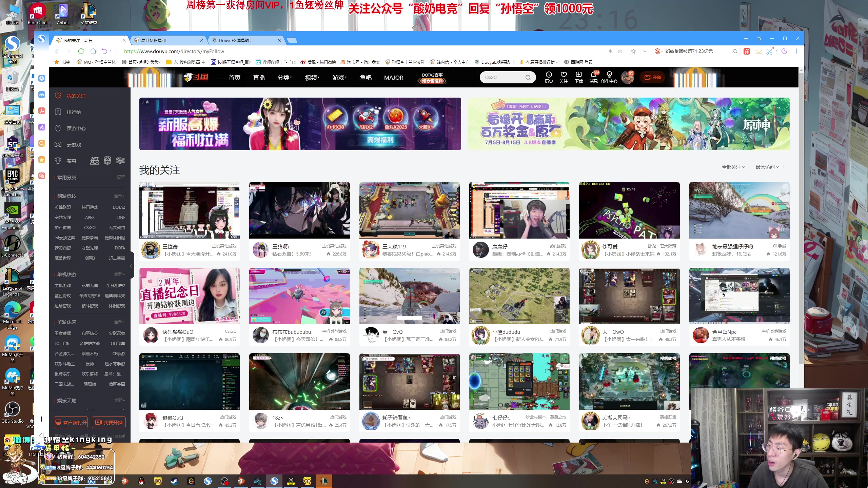Viewport: 868px width, 488px height.
Task: Open the 英雄联盟 category link in sidebar
Action: pos(63,207)
